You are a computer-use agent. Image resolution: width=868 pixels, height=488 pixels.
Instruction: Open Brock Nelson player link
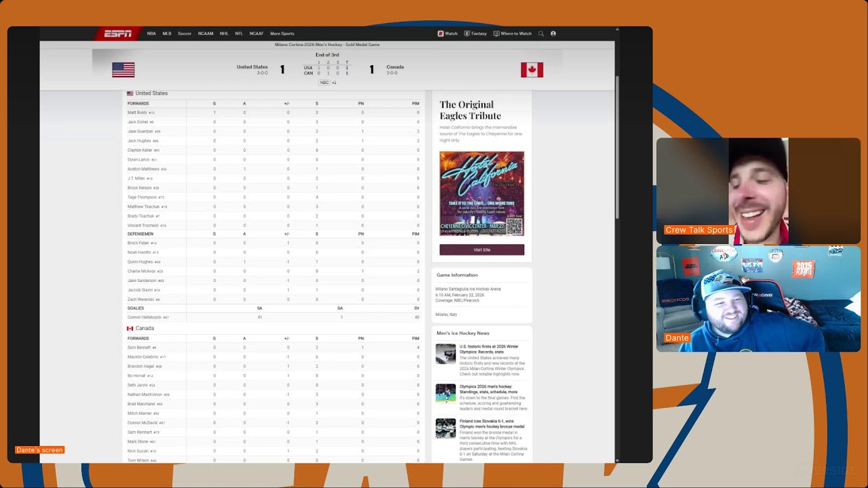[x=140, y=188]
